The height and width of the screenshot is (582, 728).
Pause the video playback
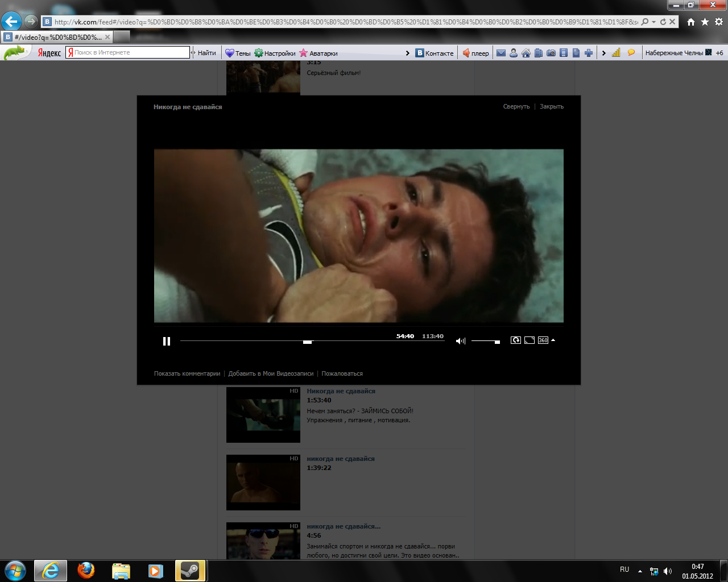[167, 341]
